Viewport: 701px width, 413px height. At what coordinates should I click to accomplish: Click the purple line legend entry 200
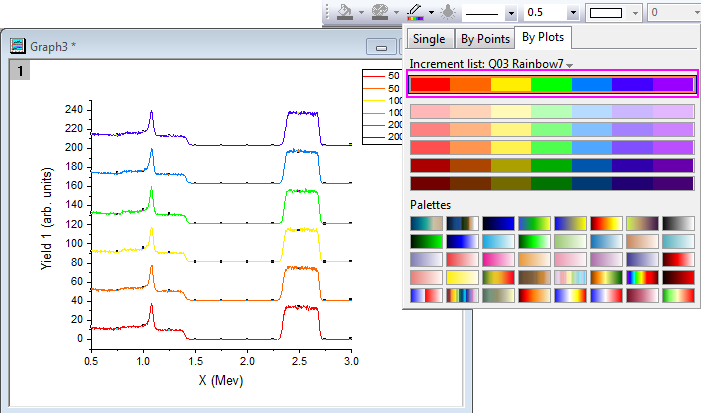coord(383,137)
